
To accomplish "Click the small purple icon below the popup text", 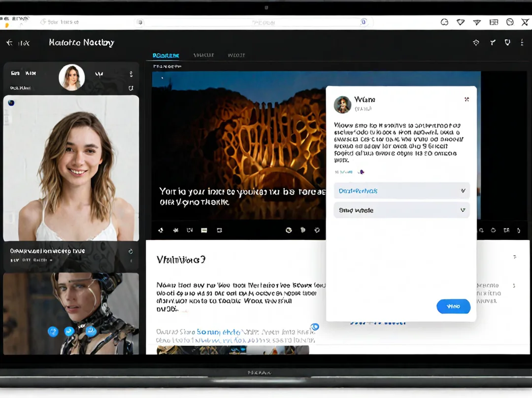I will 361,172.
